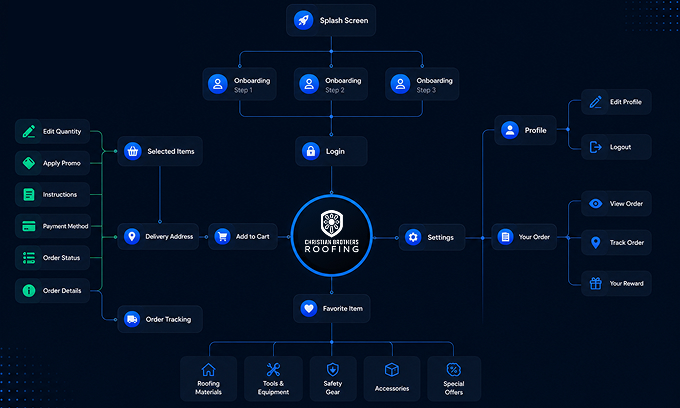680x408 pixels.
Task: Click the shopping cart icon on Add to Cart
Action: pos(222,236)
